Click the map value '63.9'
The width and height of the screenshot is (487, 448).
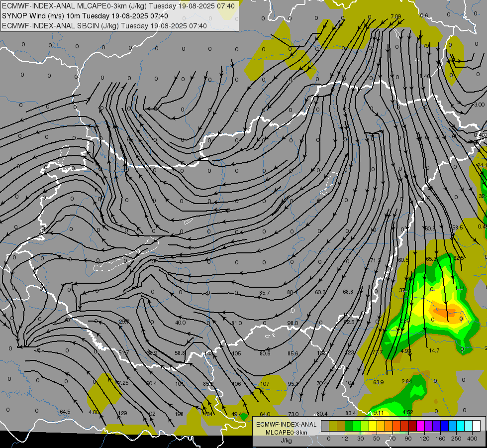pyautogui.click(x=378, y=382)
